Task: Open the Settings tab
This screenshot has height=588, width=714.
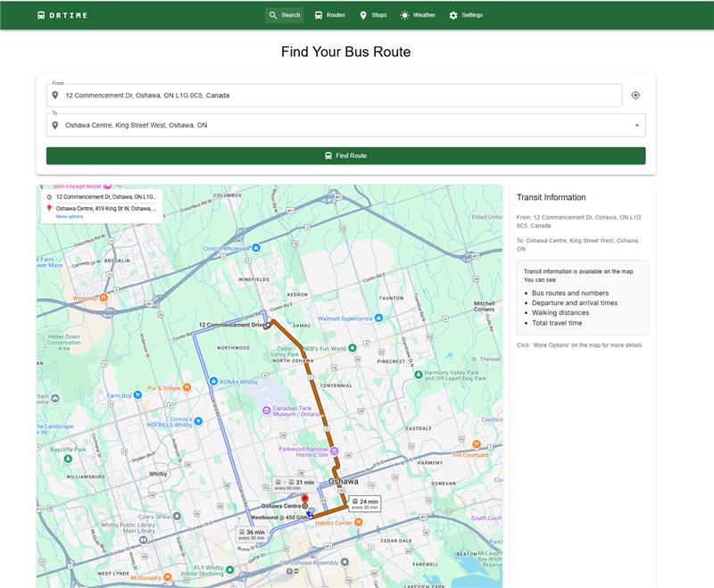Action: click(466, 15)
